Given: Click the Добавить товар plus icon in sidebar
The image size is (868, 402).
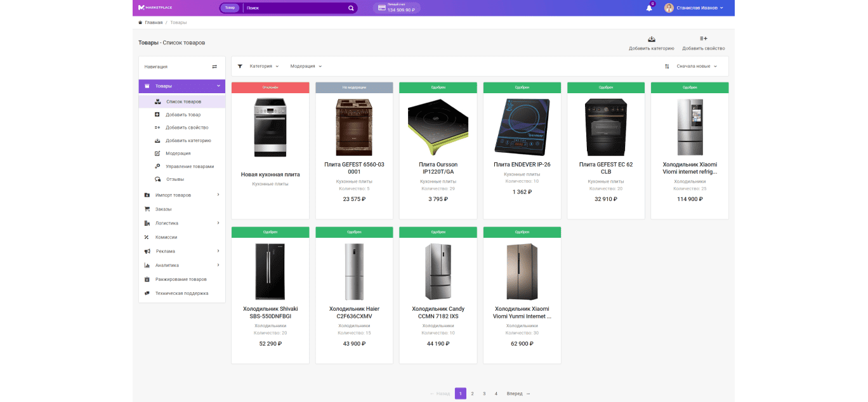Looking at the screenshot, I should coord(157,115).
